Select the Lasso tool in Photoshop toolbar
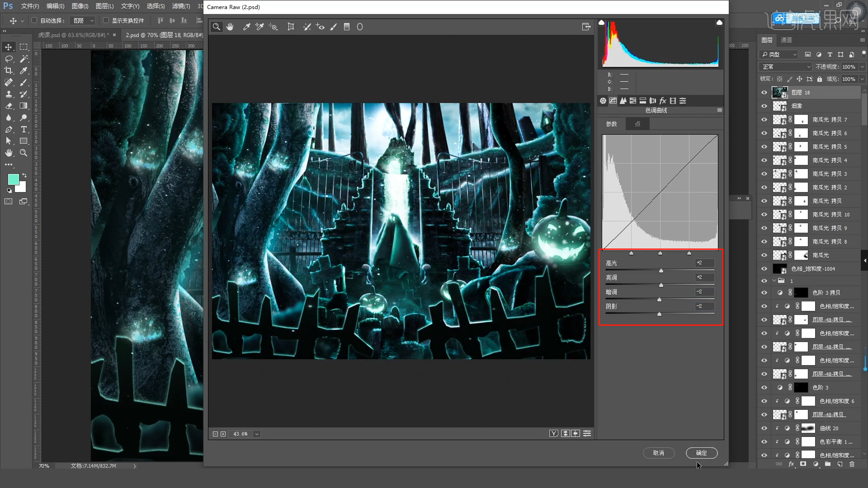 click(9, 59)
